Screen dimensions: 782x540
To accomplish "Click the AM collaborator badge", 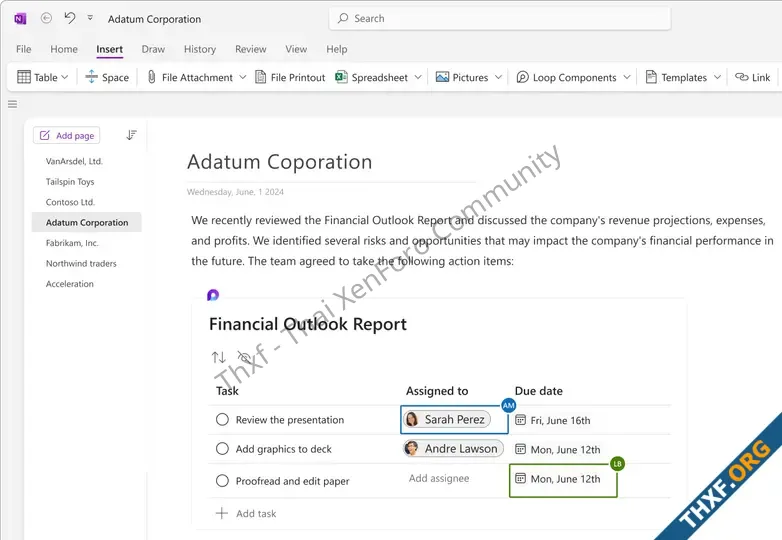I will click(x=508, y=405).
